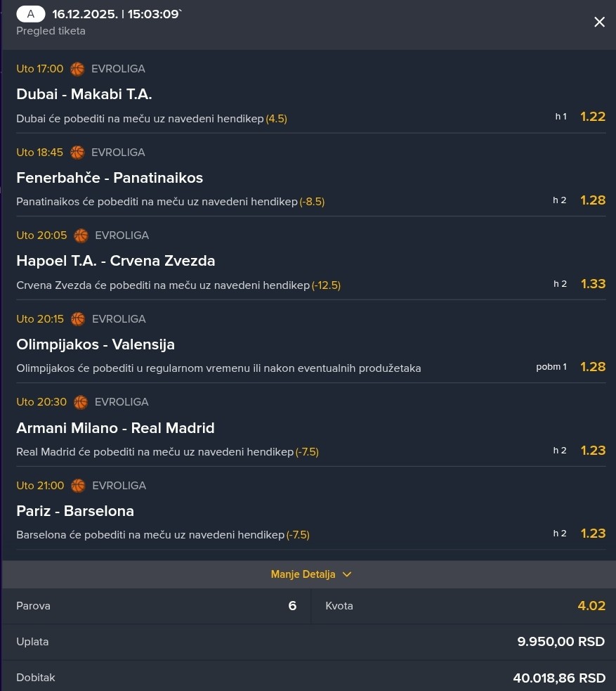
Task: Open the Olimpijakos - Valensija match
Action: click(x=96, y=344)
